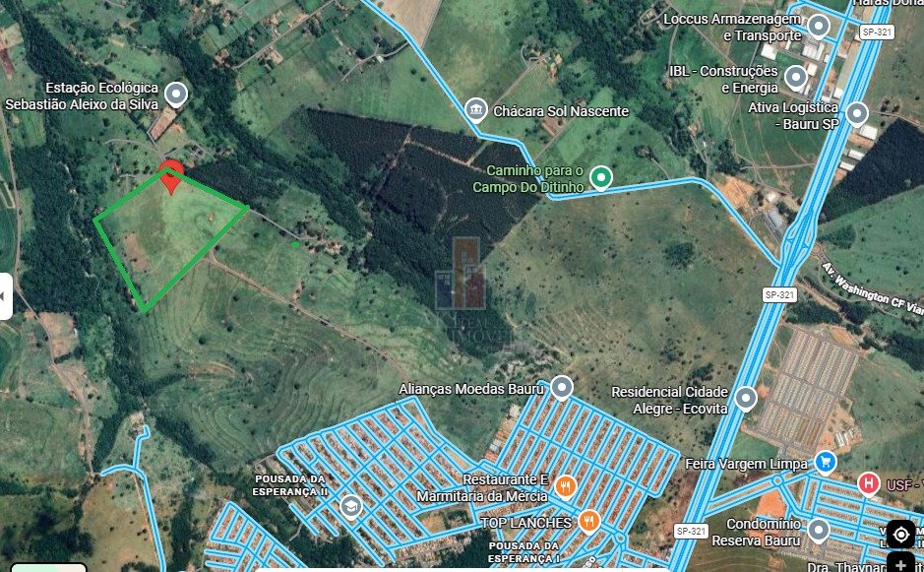
Task: Expand the collapsed side panel arrow
Action: coord(5,296)
